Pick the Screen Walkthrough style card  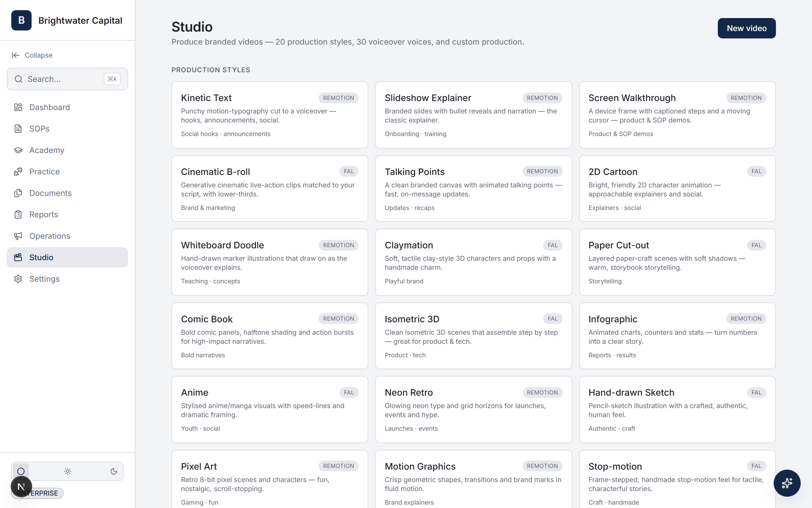coord(678,115)
